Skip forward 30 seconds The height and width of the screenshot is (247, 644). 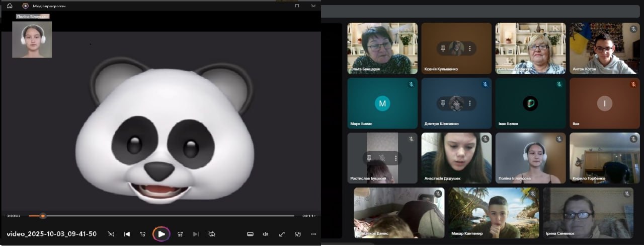[x=180, y=234]
